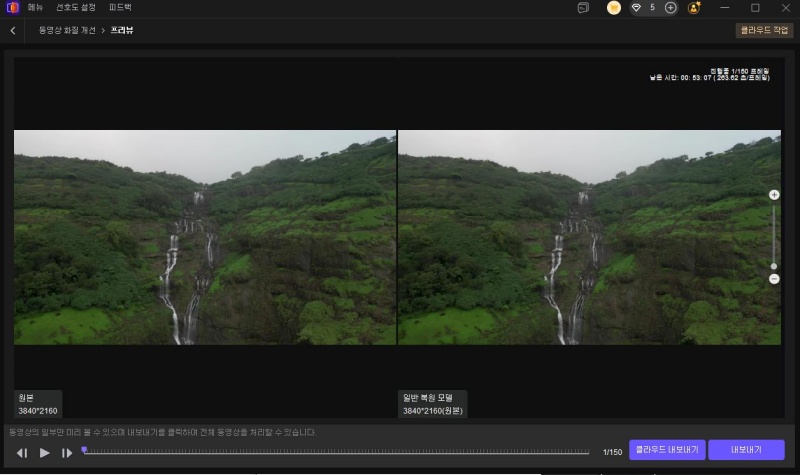The height and width of the screenshot is (475, 800).
Task: Add credits with the plus icon
Action: (x=670, y=8)
